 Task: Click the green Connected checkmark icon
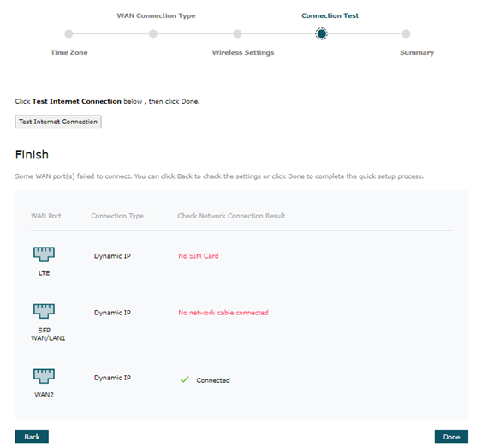[185, 379]
